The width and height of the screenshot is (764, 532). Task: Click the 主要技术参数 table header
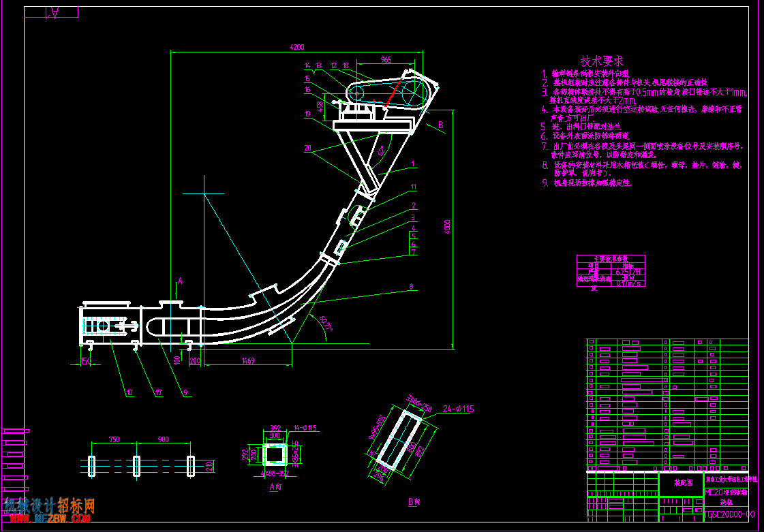point(611,258)
